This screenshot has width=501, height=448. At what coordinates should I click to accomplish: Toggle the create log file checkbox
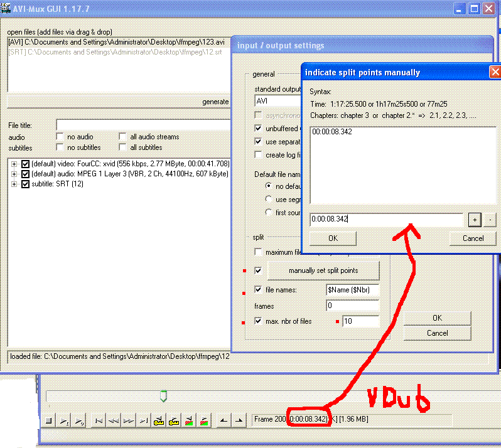pyautogui.click(x=258, y=155)
